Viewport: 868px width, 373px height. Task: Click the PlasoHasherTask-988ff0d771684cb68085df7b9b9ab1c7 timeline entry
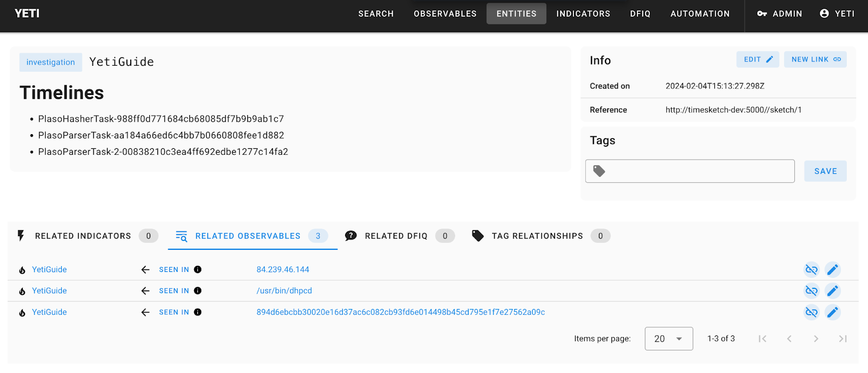click(161, 119)
